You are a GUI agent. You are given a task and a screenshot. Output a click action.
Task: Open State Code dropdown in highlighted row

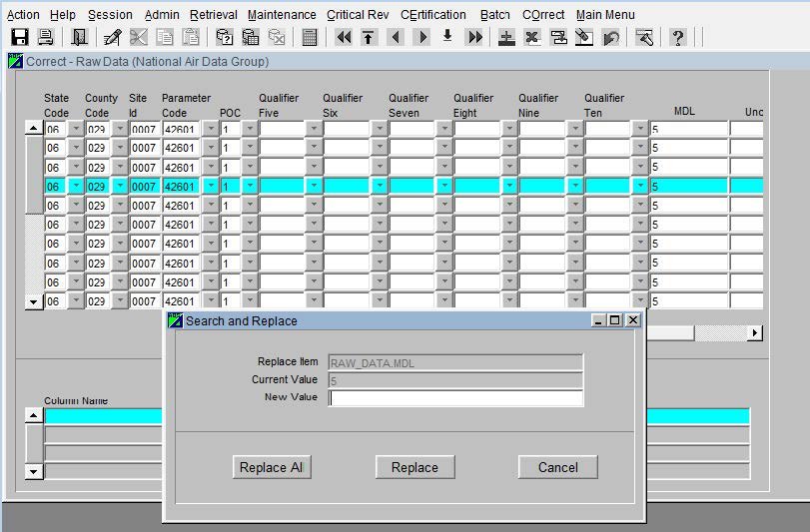click(x=75, y=186)
